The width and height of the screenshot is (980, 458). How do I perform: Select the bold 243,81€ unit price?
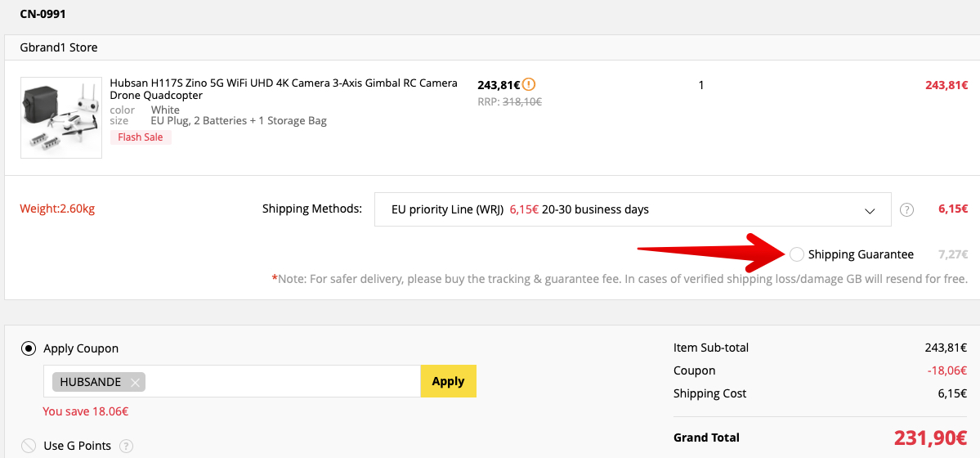(499, 84)
